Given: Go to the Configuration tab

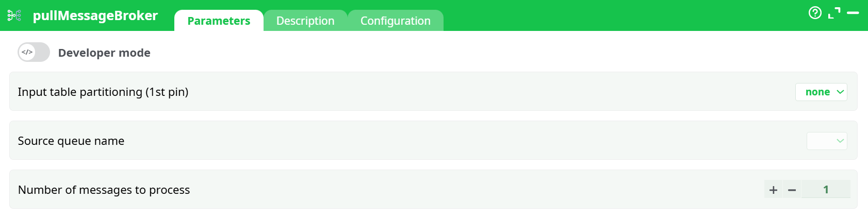Looking at the screenshot, I should (395, 21).
